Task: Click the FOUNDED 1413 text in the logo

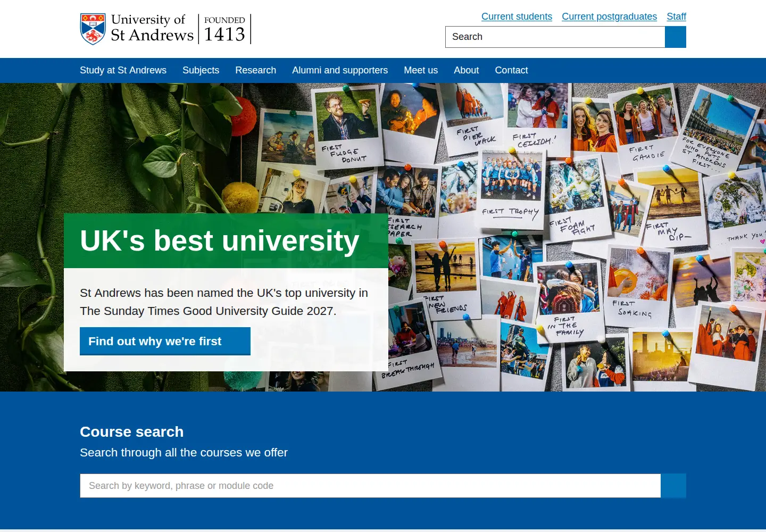Action: pos(224,29)
